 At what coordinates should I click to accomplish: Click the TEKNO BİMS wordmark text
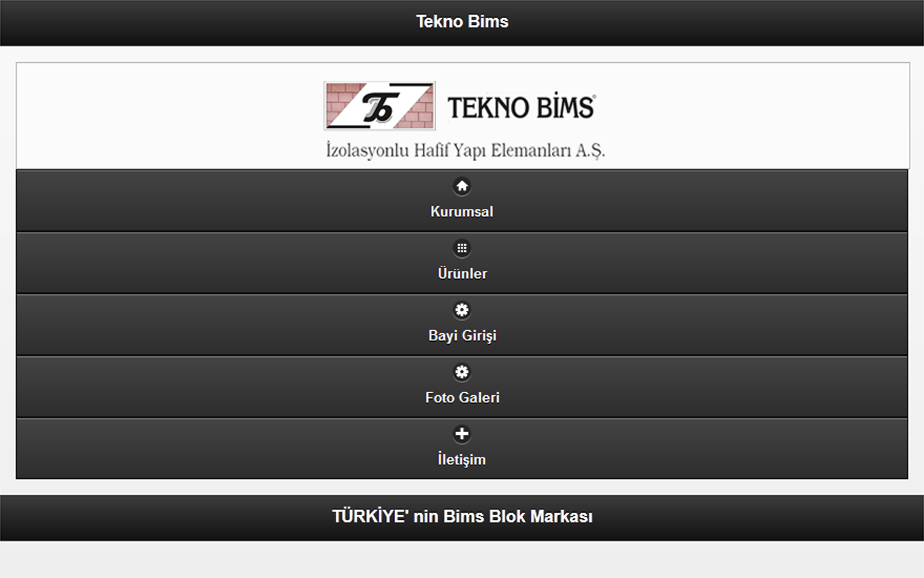click(x=521, y=107)
